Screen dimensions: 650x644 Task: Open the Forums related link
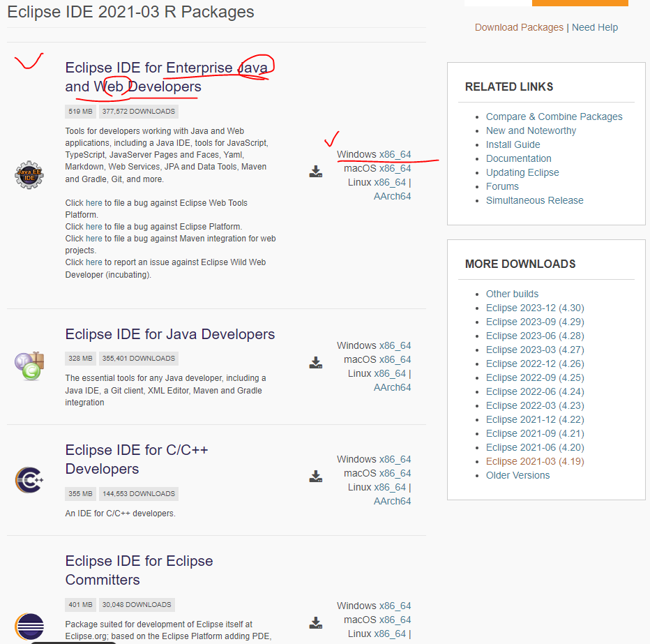click(x=502, y=186)
